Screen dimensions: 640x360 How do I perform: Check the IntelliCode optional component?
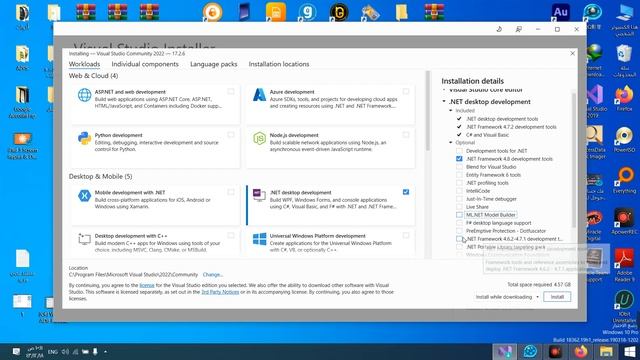(459, 191)
